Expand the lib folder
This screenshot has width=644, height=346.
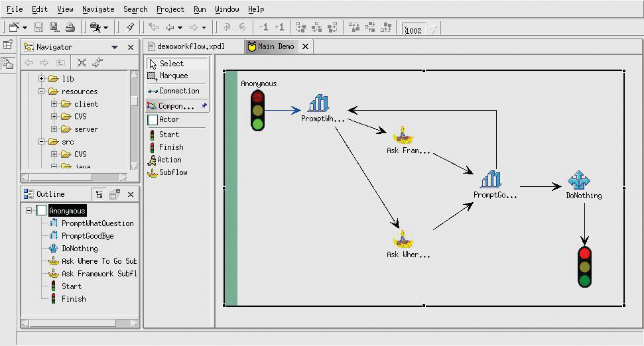42,79
